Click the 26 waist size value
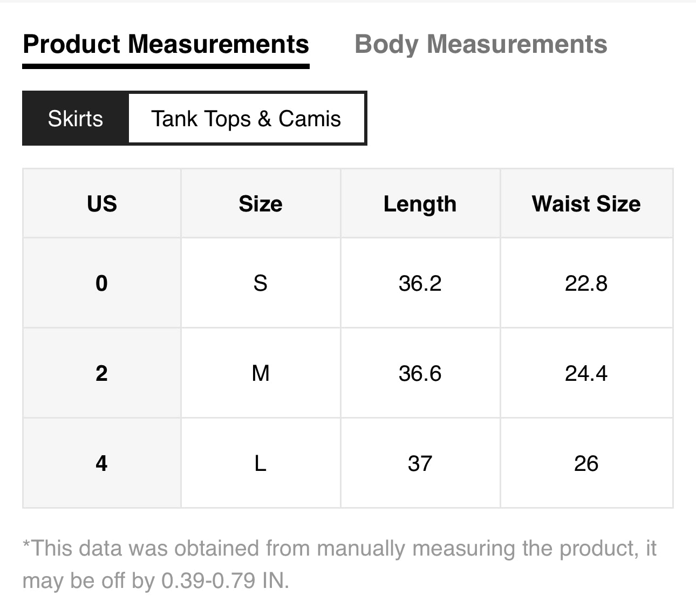The height and width of the screenshot is (616, 696). [586, 463]
